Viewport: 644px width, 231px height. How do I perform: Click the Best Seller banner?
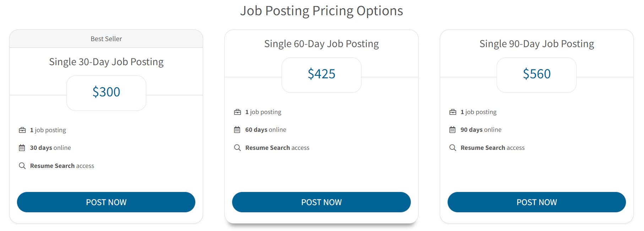[106, 39]
